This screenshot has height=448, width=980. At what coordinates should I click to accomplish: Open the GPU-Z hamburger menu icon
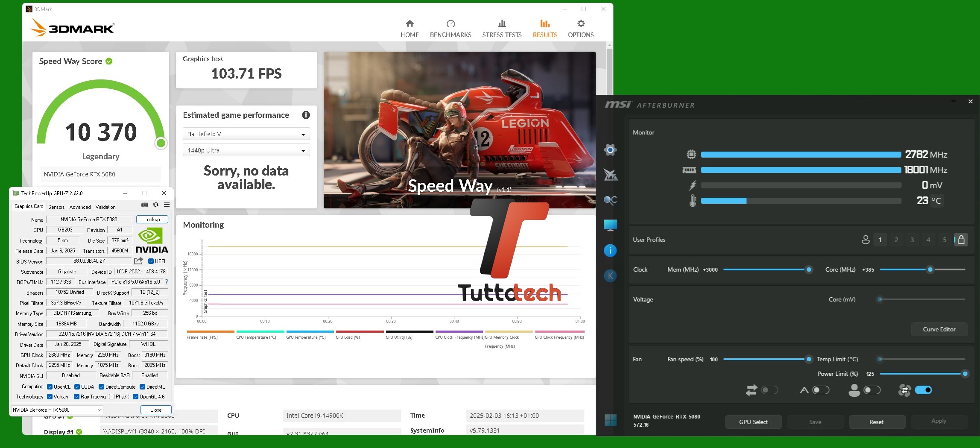pyautogui.click(x=167, y=205)
